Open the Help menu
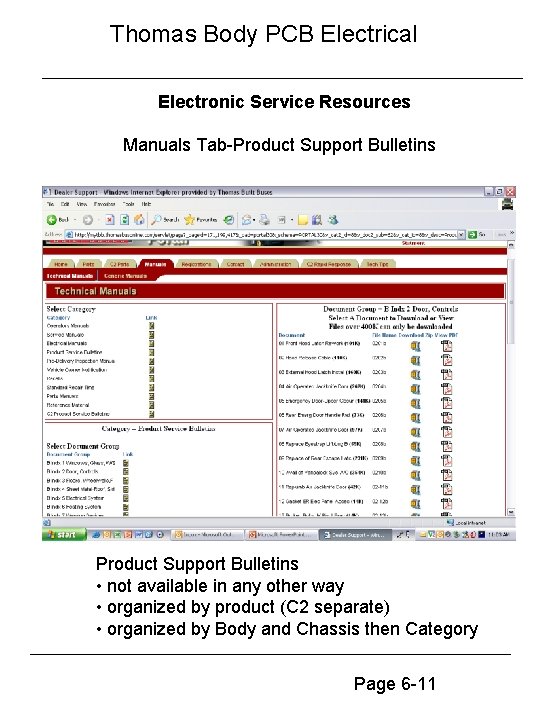 146,204
